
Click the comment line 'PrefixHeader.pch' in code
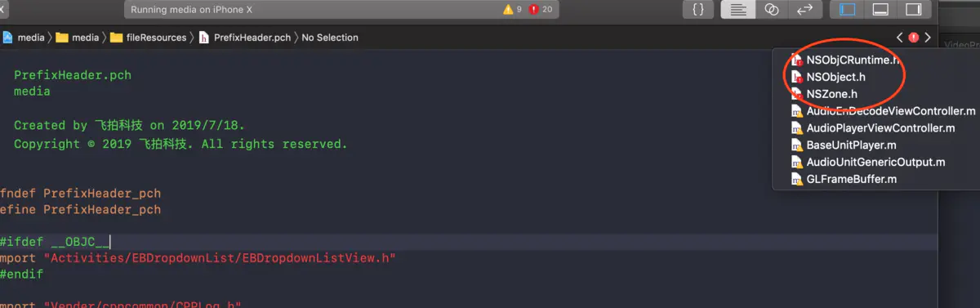point(73,75)
